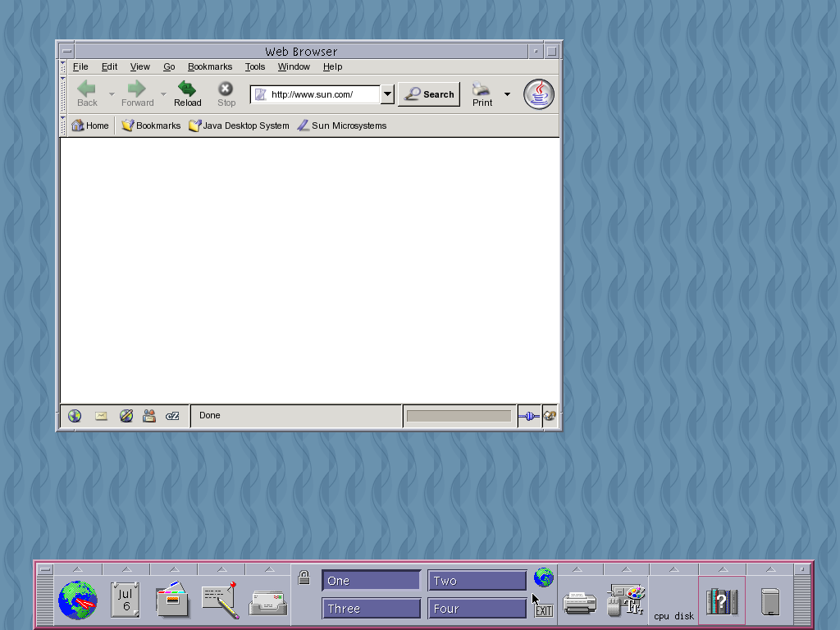Click the Stop loading icon
Image resolution: width=840 pixels, height=630 pixels.
click(226, 89)
